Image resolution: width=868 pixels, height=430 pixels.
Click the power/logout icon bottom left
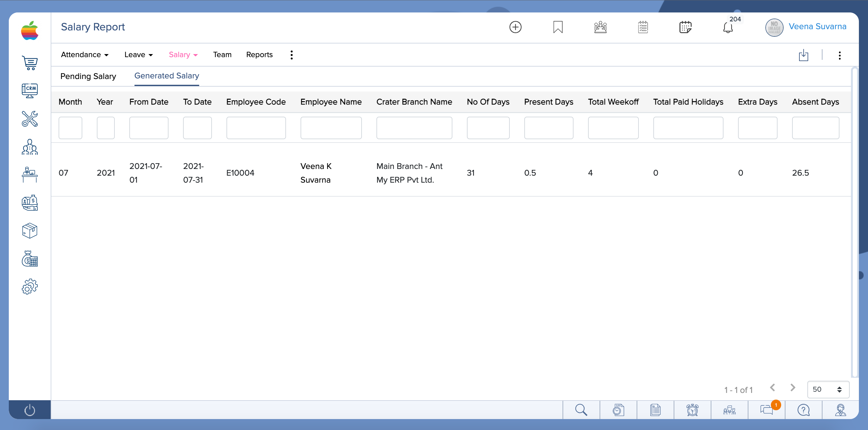(30, 410)
